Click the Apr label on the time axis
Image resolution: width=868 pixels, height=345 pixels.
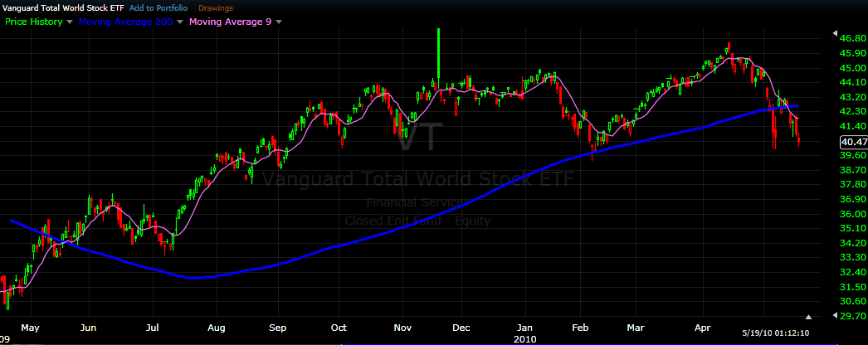[704, 328]
